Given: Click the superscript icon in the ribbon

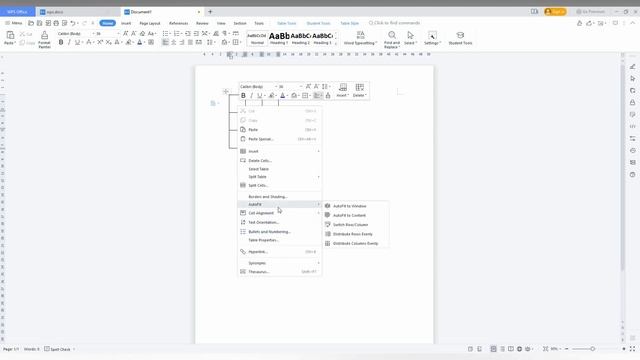Looking at the screenshot, I should [x=100, y=42].
